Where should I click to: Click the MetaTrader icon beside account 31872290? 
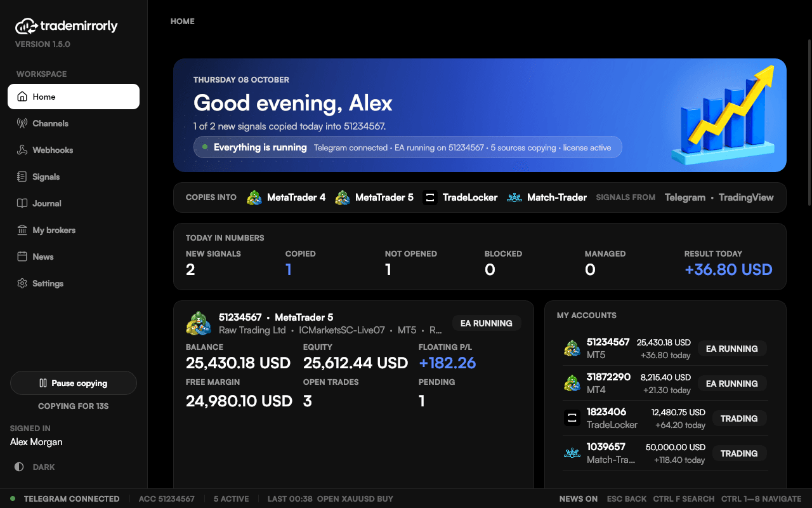coord(572,383)
